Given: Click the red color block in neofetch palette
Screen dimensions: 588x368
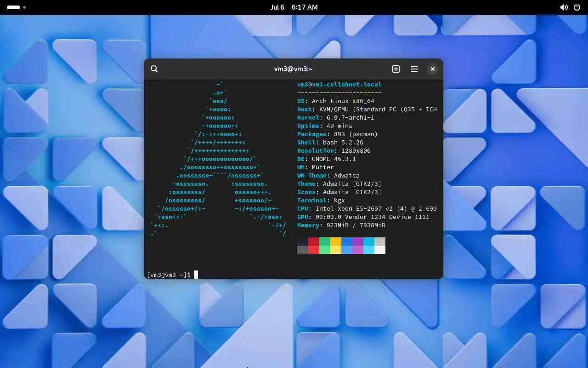Looking at the screenshot, I should [314, 246].
